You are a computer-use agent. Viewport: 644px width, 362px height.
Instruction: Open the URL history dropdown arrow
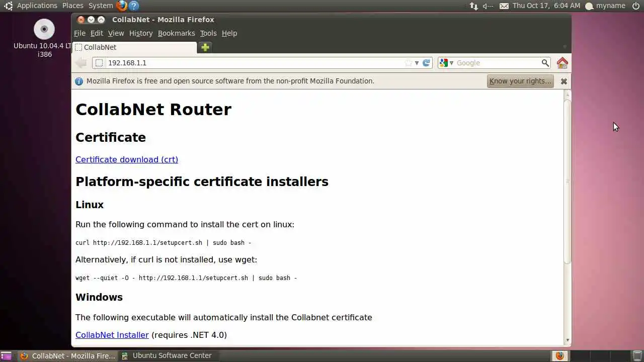point(417,63)
